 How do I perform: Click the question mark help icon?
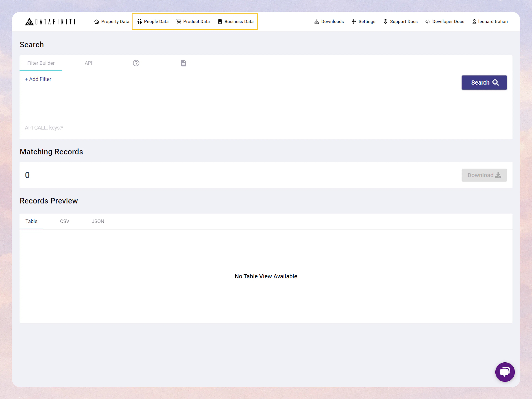point(136,63)
